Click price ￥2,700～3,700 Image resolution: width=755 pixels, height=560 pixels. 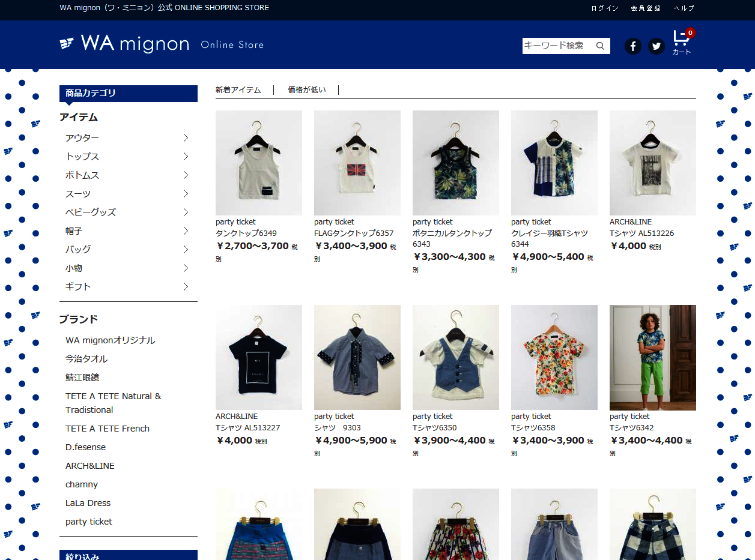click(x=252, y=245)
